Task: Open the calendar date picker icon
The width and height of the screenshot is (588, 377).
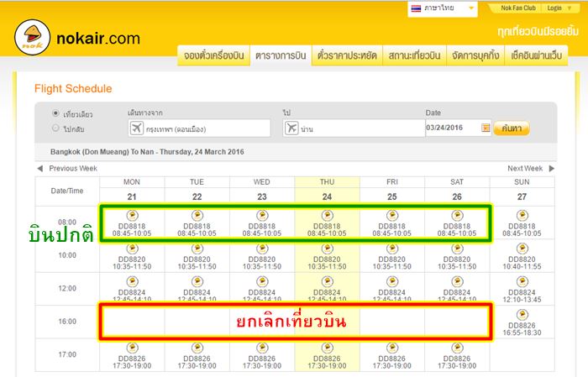Action: tap(486, 128)
